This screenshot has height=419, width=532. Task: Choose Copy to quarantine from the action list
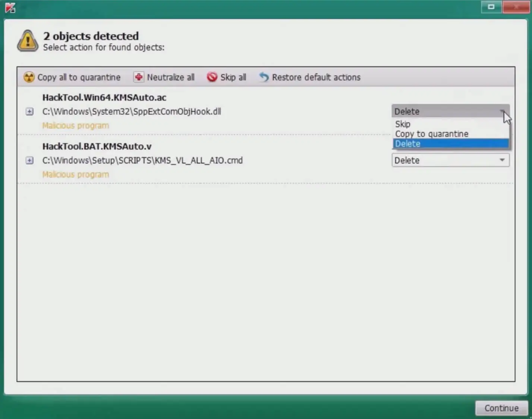coord(451,134)
